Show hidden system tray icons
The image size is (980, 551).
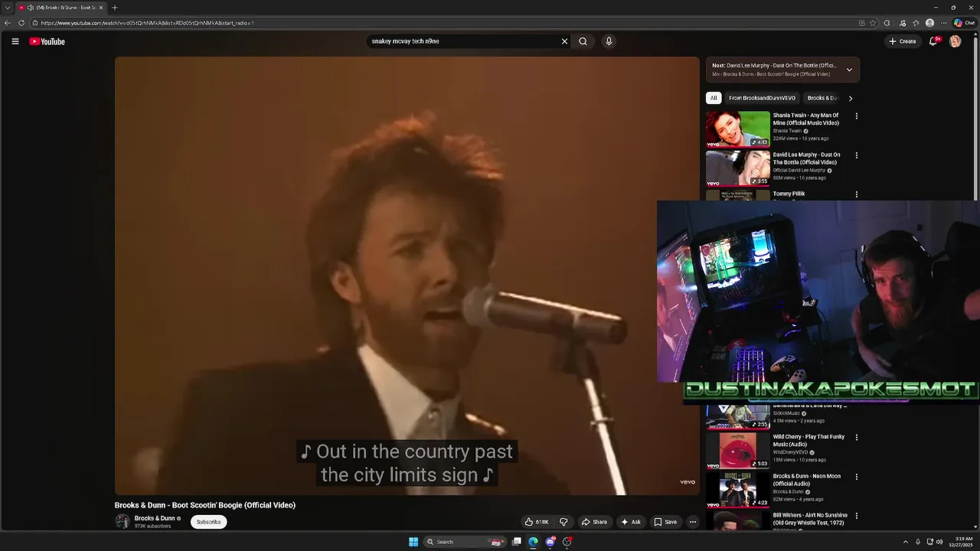[906, 542]
